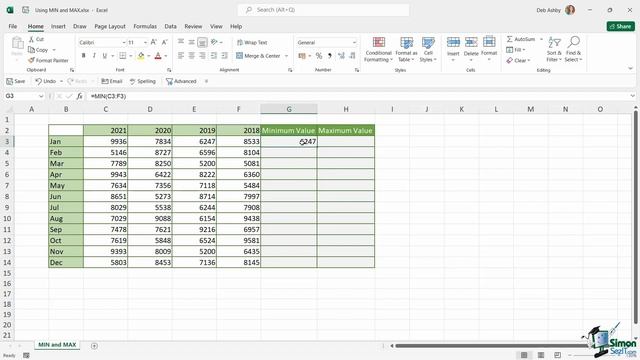Select the MIN and MAX sheet tab

[57, 345]
